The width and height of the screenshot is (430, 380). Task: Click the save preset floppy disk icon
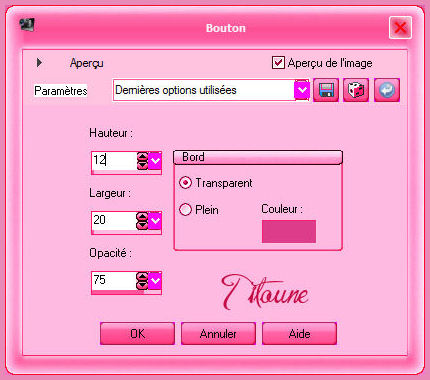[x=326, y=90]
